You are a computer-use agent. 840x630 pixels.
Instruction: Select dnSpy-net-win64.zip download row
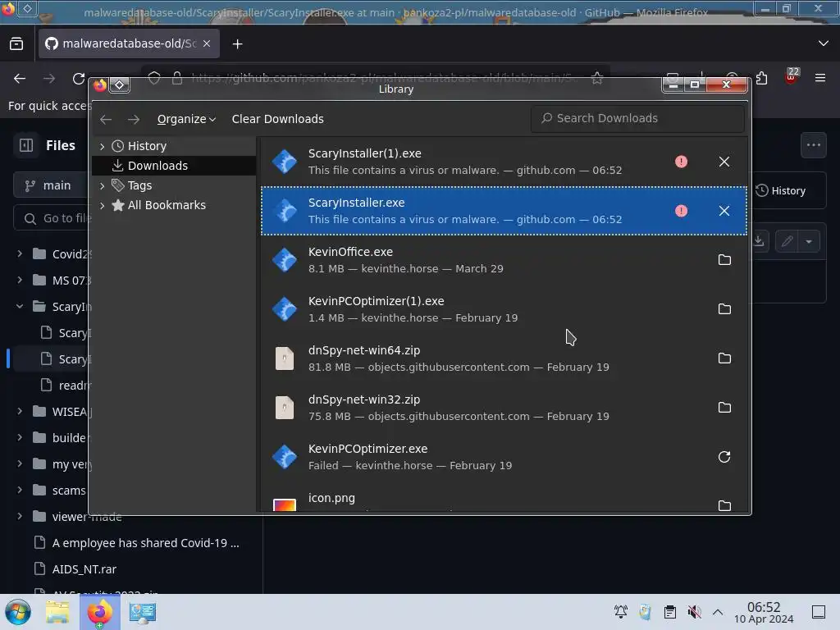[504, 359]
